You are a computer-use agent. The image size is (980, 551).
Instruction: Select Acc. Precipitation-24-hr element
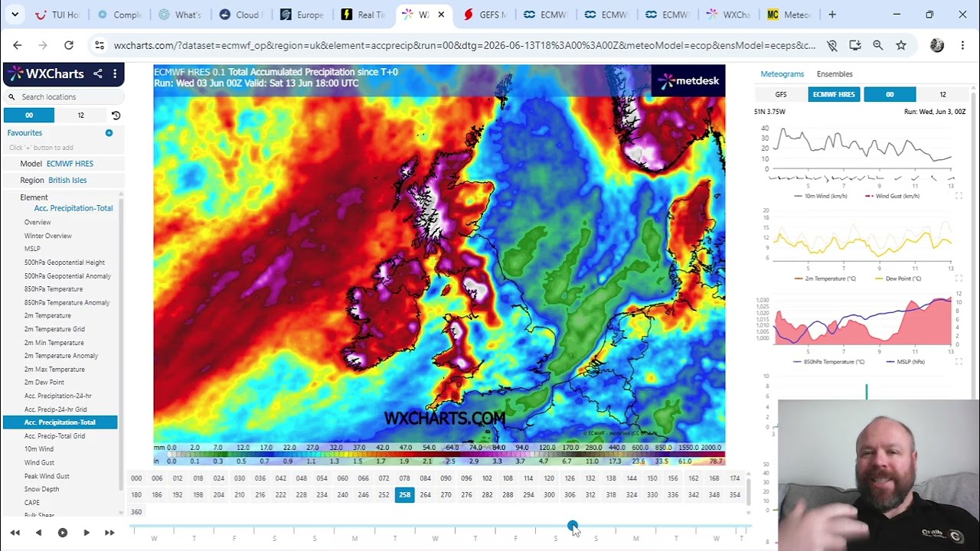pos(57,396)
